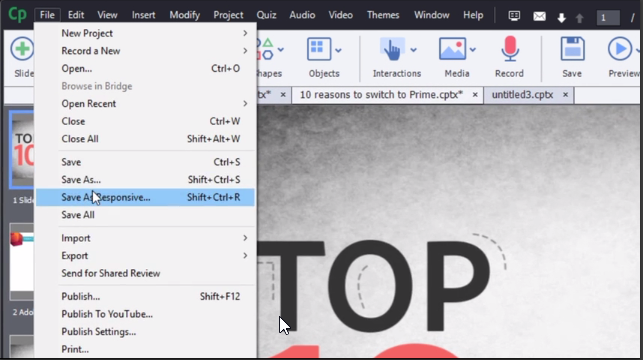Expand the Shapes dropdown arrow

(280, 50)
